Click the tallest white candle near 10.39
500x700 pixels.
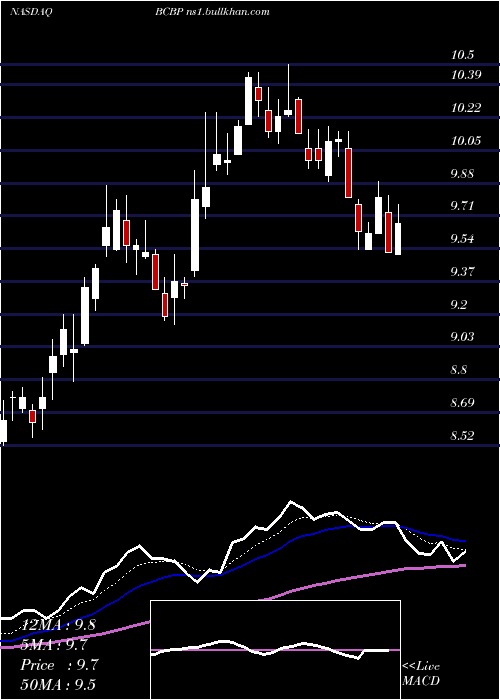point(248,101)
